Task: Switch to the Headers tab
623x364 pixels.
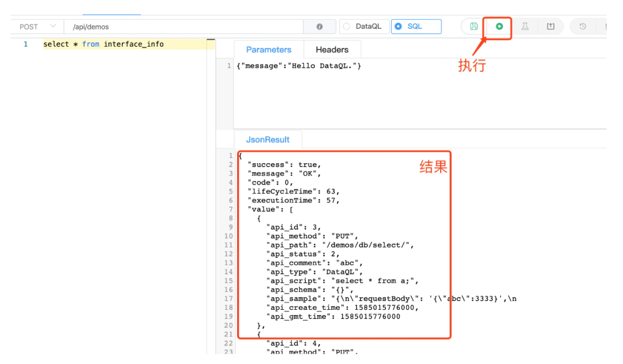Action: click(332, 50)
